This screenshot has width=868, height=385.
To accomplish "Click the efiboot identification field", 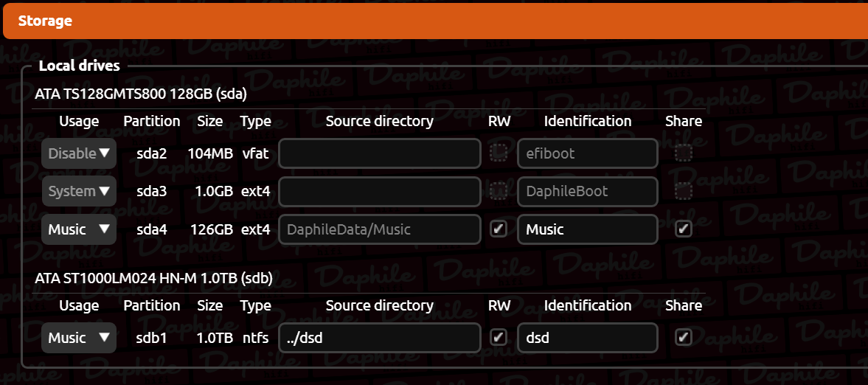I will click(x=587, y=153).
